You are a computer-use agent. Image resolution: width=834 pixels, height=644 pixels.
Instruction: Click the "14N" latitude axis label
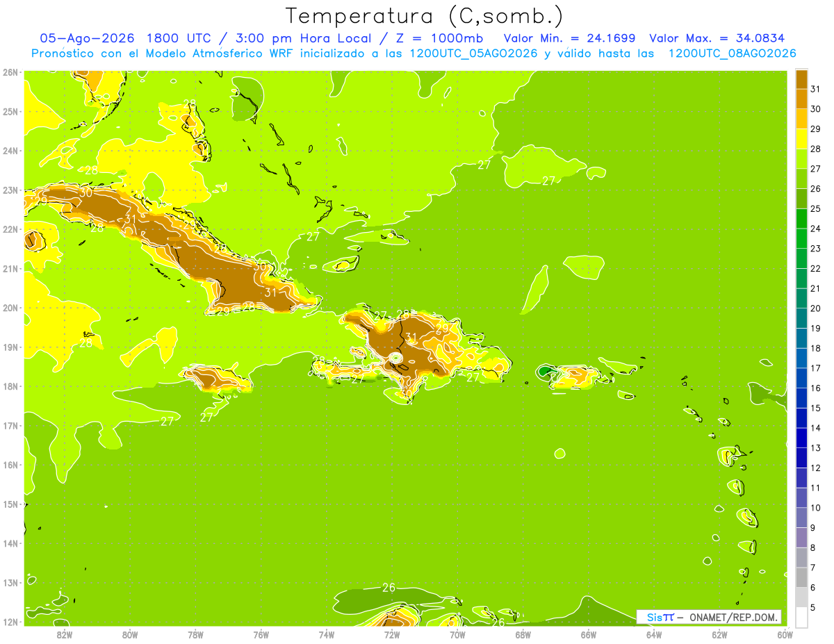[x=10, y=543]
